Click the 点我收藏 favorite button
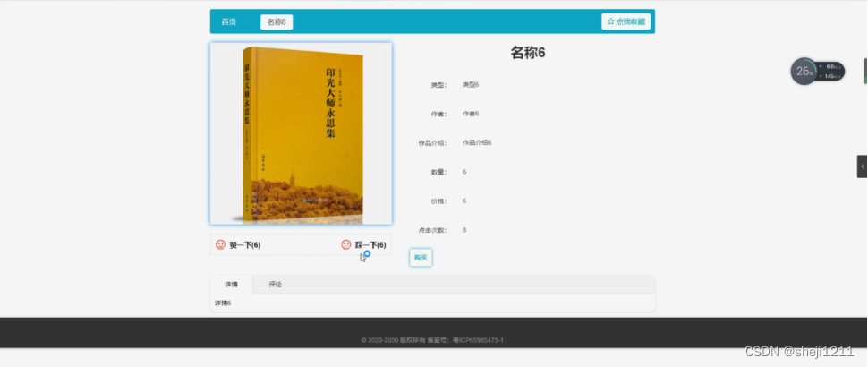 coord(626,21)
